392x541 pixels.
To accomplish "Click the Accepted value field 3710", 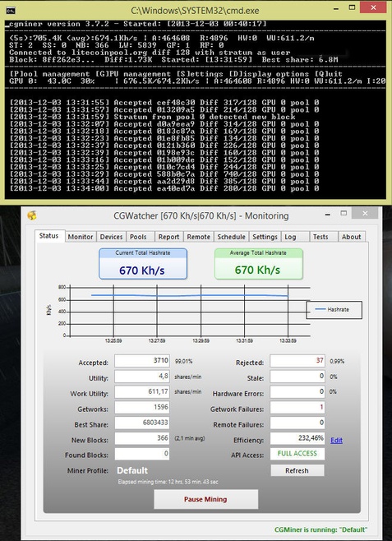I will [142, 361].
